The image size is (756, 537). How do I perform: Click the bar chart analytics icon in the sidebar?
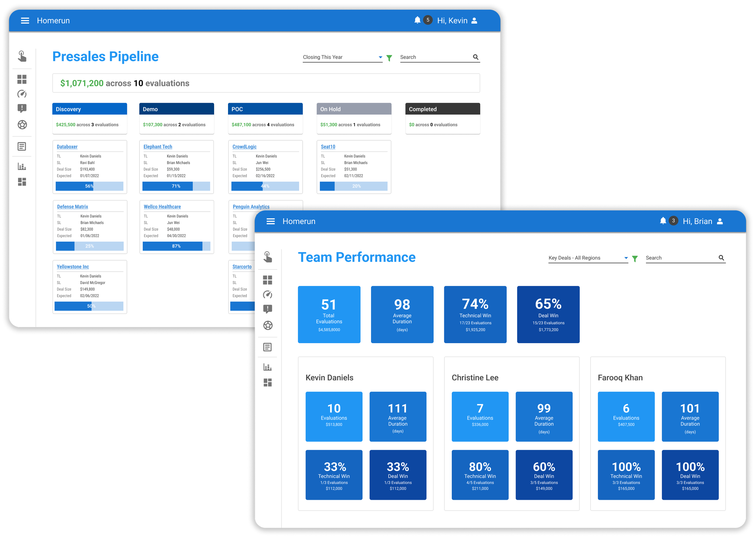pos(22,167)
